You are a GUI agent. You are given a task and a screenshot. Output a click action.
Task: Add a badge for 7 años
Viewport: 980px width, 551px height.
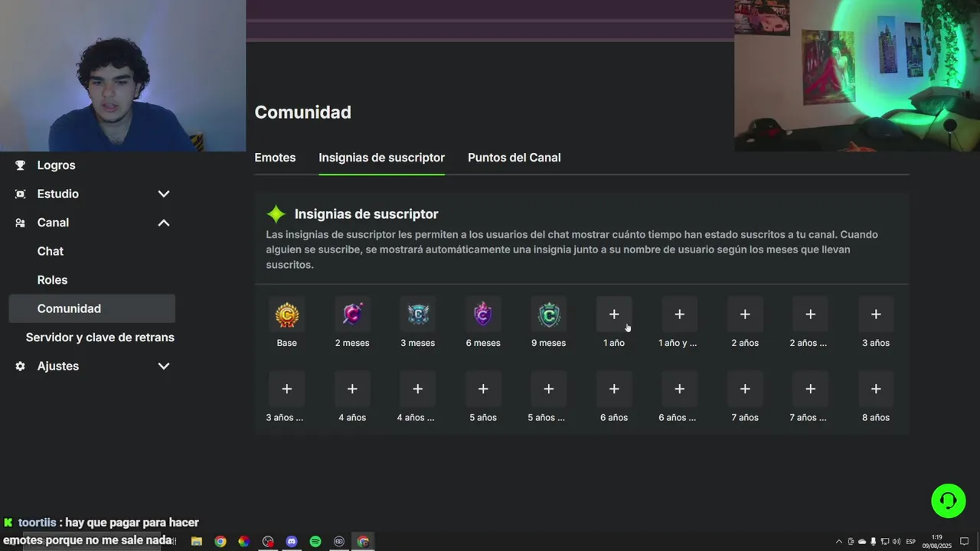click(745, 389)
